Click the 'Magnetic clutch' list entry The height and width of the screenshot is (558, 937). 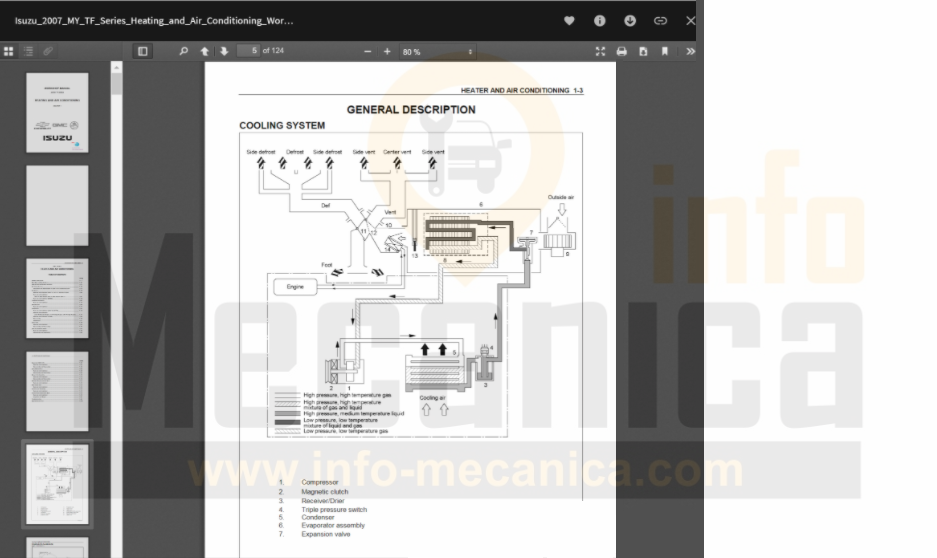(324, 492)
